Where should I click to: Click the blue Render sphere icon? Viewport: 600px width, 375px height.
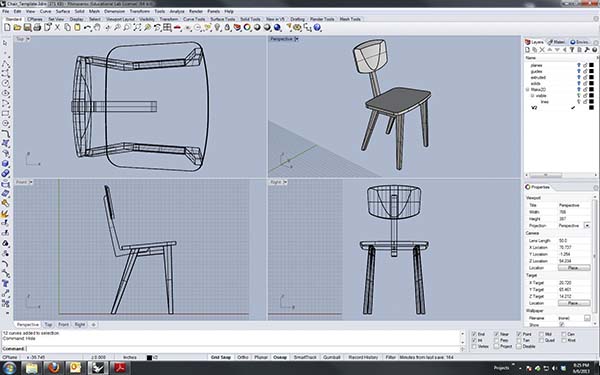click(x=277, y=28)
